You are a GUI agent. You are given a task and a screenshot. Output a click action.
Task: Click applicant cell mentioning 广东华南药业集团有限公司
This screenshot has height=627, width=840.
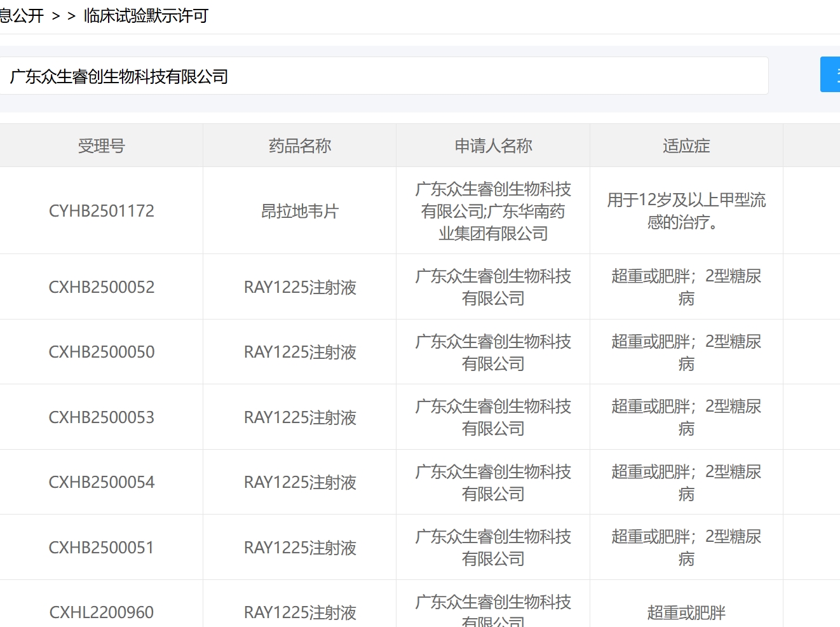[x=493, y=211]
